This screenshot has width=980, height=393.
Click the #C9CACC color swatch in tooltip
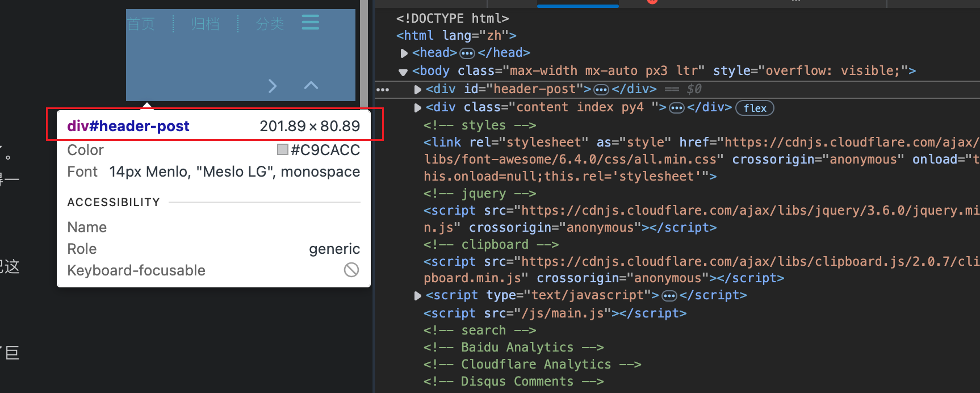(x=282, y=150)
